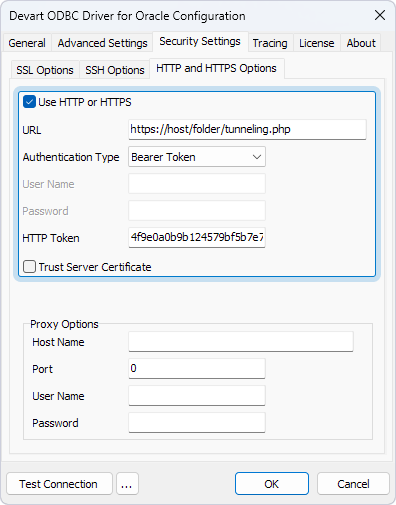This screenshot has height=505, width=396.
Task: Click the disabled HTTP Password field
Action: tap(197, 210)
